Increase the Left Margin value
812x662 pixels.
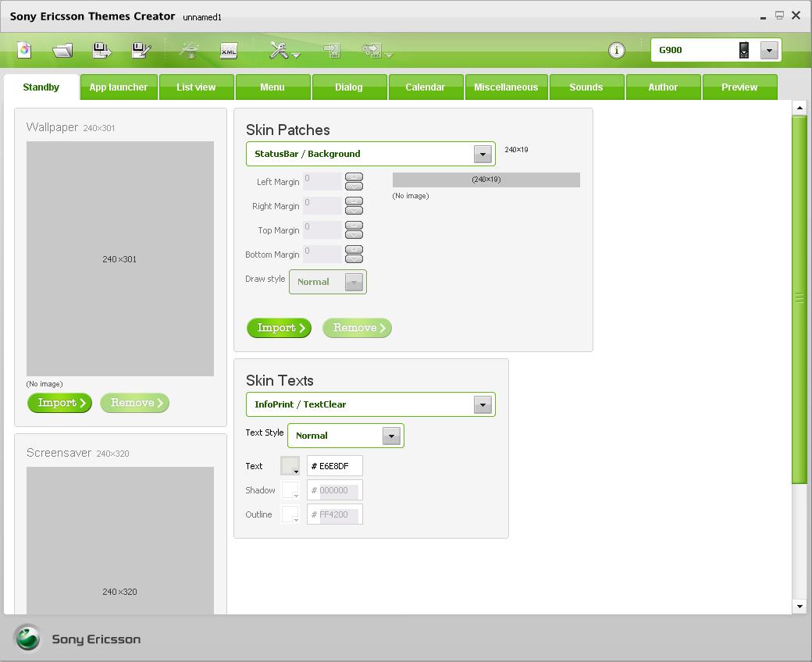click(x=354, y=177)
